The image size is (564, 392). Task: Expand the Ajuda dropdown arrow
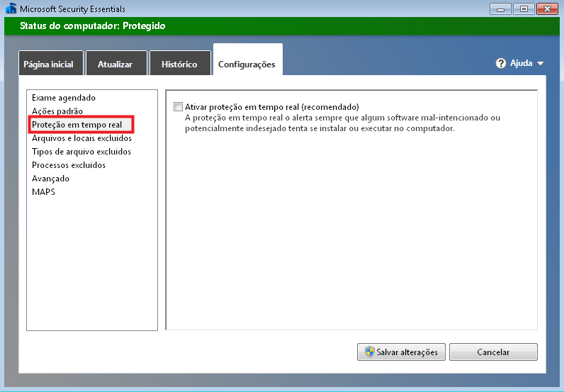coord(541,64)
